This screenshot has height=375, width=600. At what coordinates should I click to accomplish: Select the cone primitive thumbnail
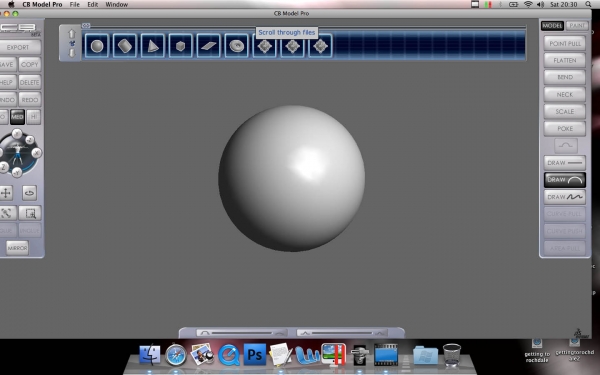153,46
